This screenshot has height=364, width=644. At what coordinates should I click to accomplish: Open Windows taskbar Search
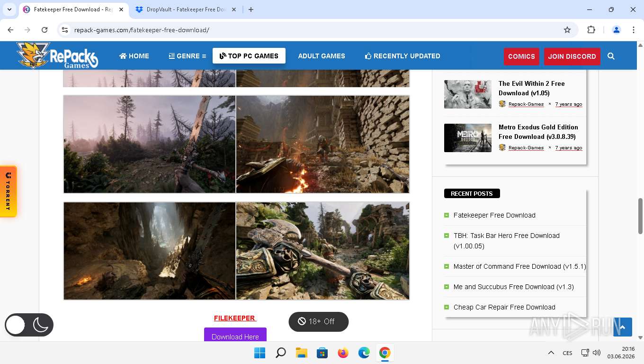click(281, 353)
